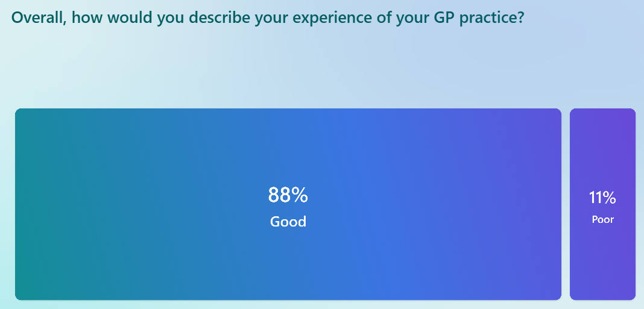
Task: Click the survey question heading
Action: coord(267,19)
